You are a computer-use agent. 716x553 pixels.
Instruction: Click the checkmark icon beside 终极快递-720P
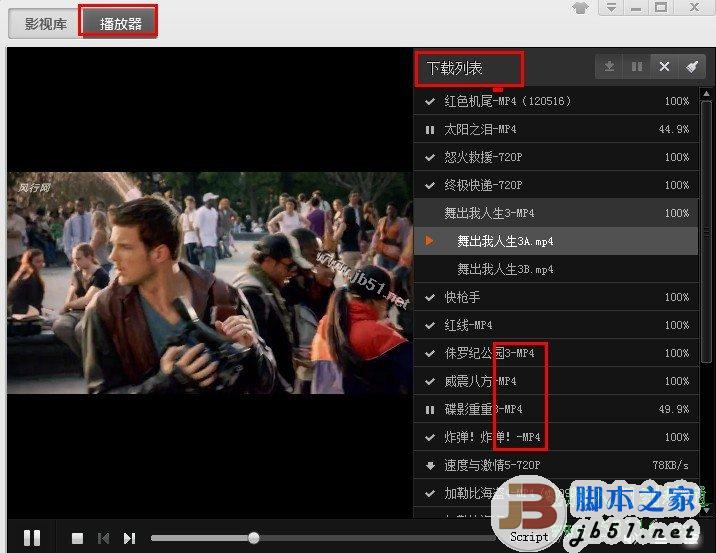(x=430, y=185)
